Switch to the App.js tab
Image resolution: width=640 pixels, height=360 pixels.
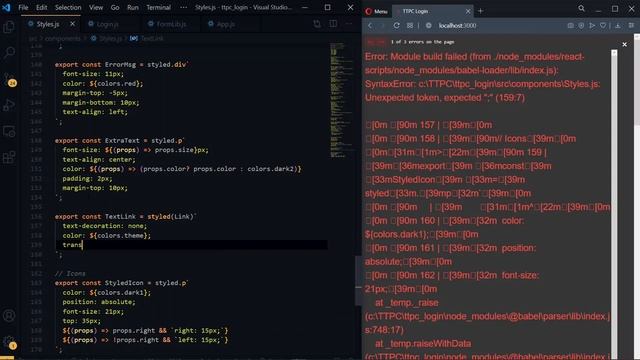[x=225, y=24]
